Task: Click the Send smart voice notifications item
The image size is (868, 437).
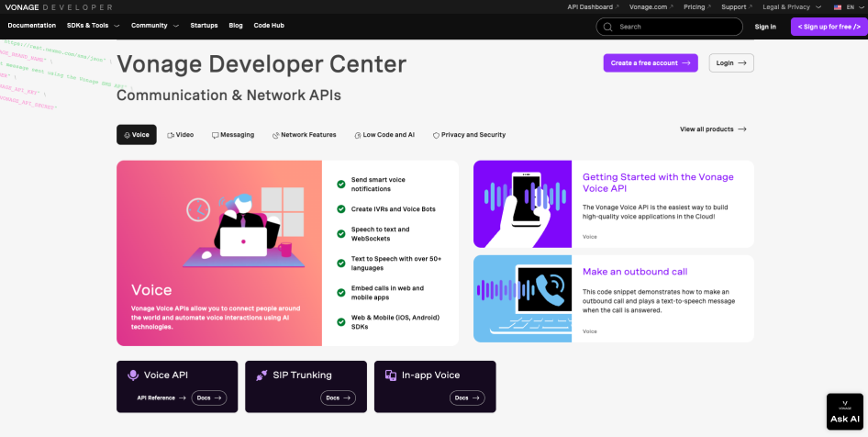Action: 378,185
